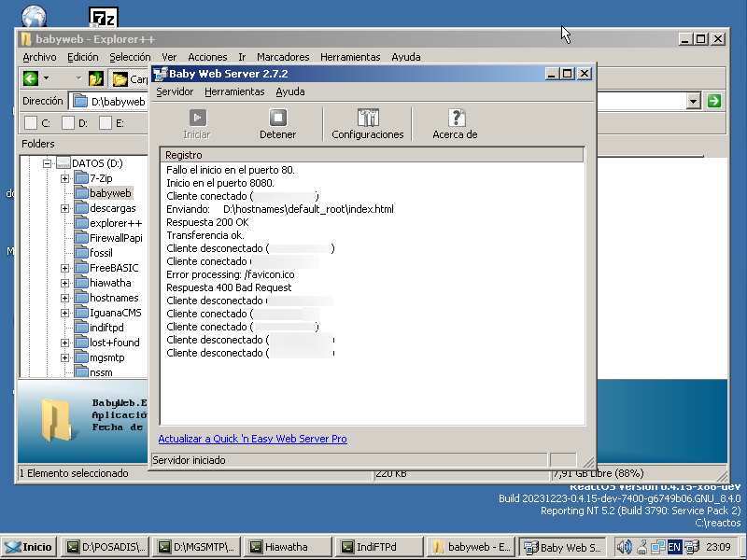The width and height of the screenshot is (747, 560).
Task: Open the back button history dropdown arrow
Action: coord(46,78)
